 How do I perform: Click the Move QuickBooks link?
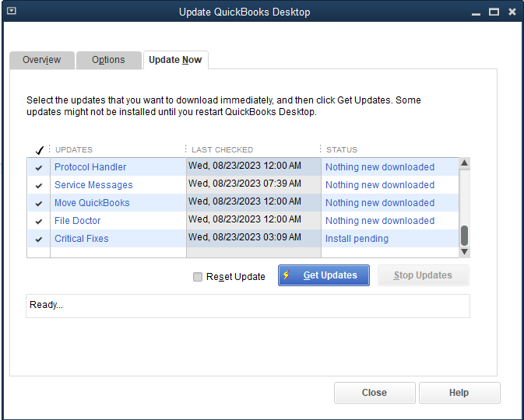click(92, 203)
